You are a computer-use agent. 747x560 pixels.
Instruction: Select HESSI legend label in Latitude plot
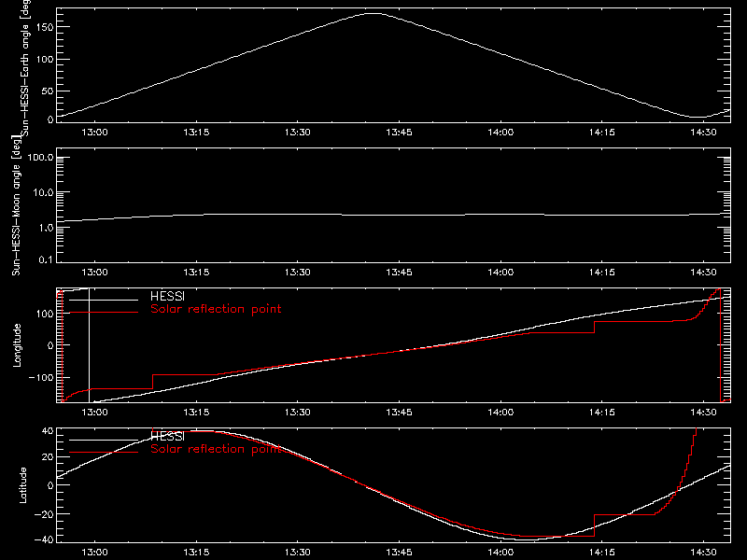(x=167, y=436)
